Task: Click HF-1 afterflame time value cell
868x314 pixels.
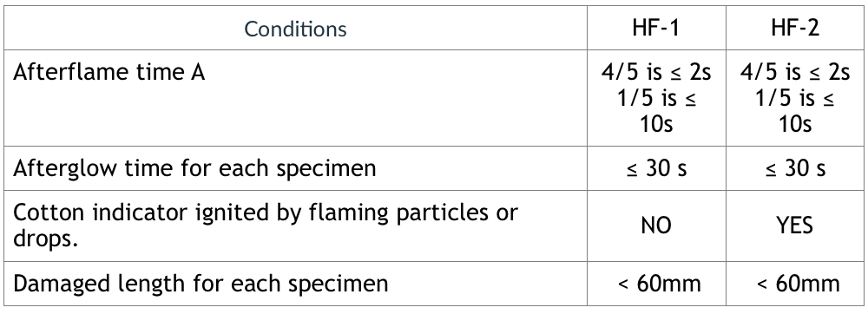Action: pos(656,98)
